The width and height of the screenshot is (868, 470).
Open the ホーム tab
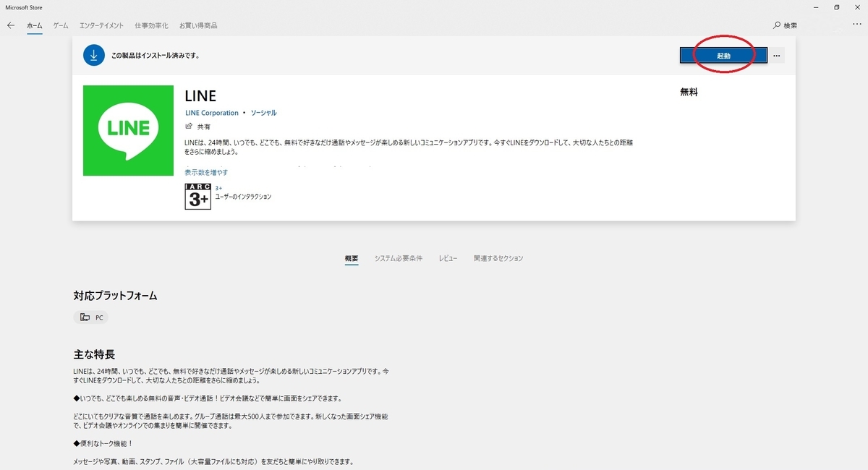tap(35, 25)
